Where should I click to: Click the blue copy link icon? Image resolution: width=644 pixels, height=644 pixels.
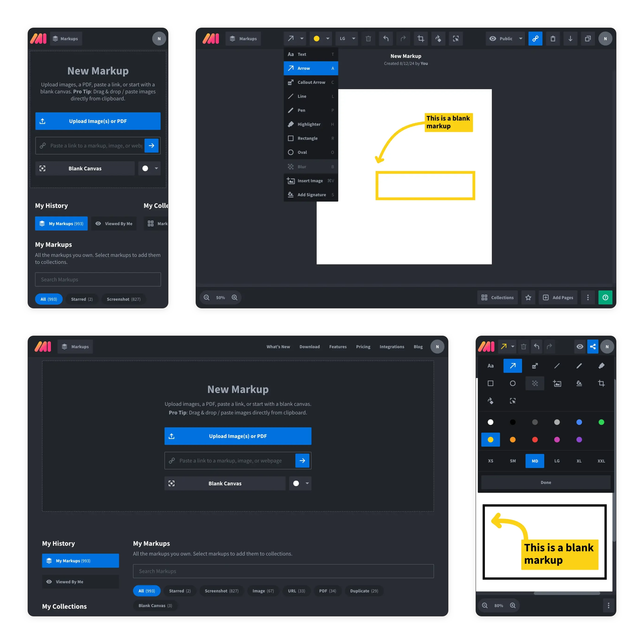[x=535, y=38]
